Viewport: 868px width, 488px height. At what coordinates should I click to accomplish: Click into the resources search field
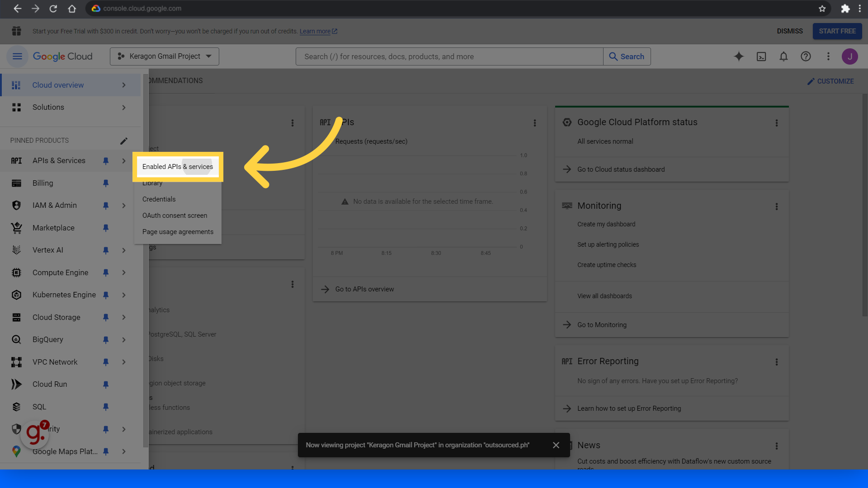point(449,56)
